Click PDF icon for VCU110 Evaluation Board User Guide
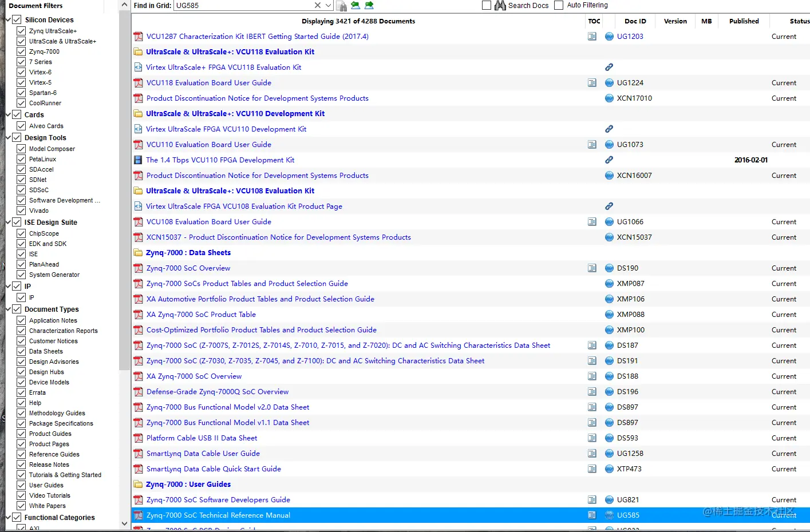Viewport: 810px width, 532px height. (138, 145)
